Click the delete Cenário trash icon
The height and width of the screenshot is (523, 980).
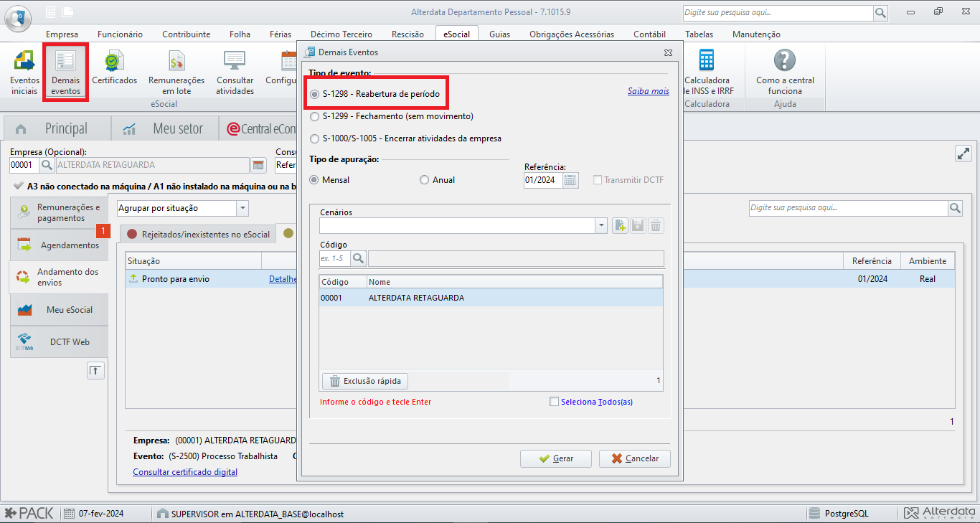click(x=656, y=226)
